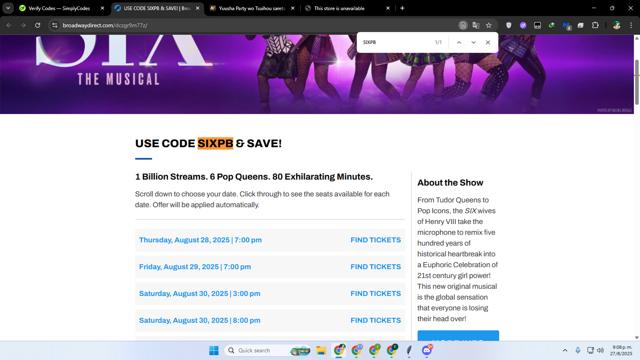Click the browser forward arrow
The height and width of the screenshot is (360, 640).
click(23, 25)
